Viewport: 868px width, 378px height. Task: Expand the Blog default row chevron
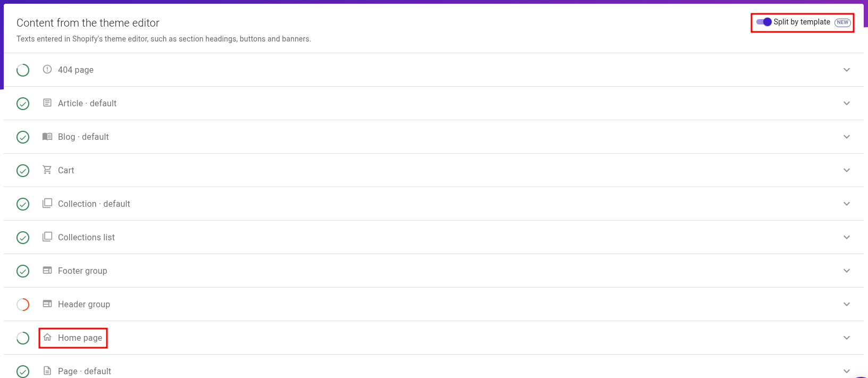tap(847, 137)
